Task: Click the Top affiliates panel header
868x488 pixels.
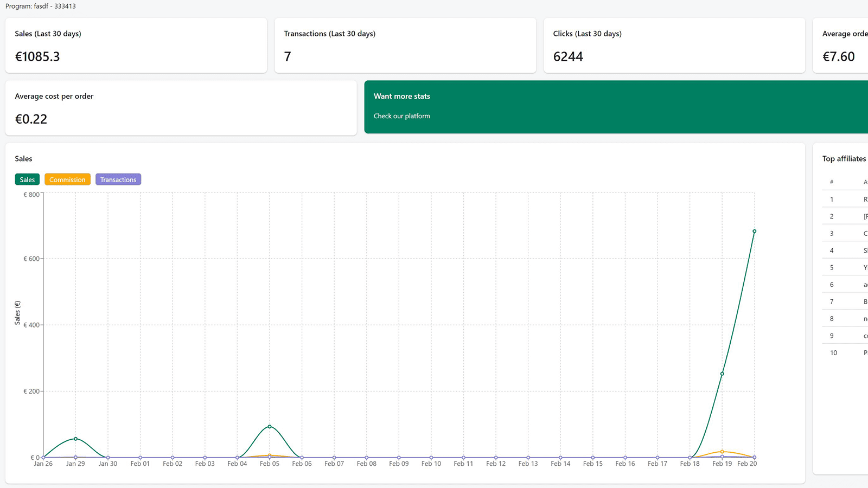Action: click(x=844, y=158)
